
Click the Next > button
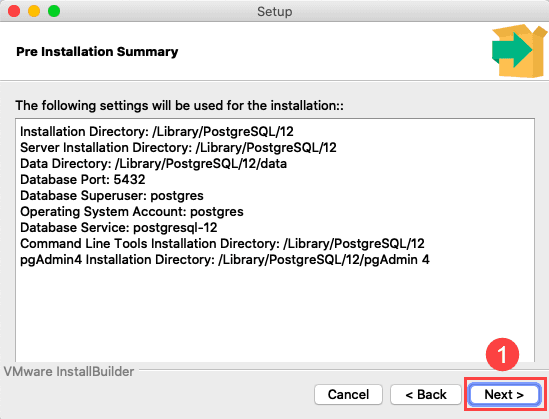[504, 394]
